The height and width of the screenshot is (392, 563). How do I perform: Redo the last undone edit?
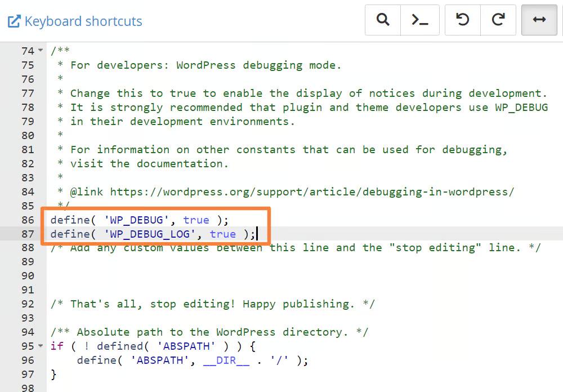[x=498, y=20]
